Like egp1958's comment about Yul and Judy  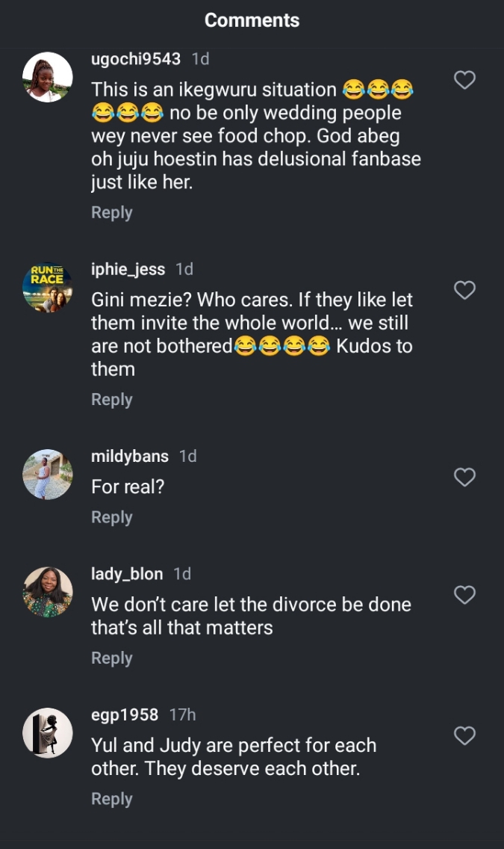[x=464, y=736]
